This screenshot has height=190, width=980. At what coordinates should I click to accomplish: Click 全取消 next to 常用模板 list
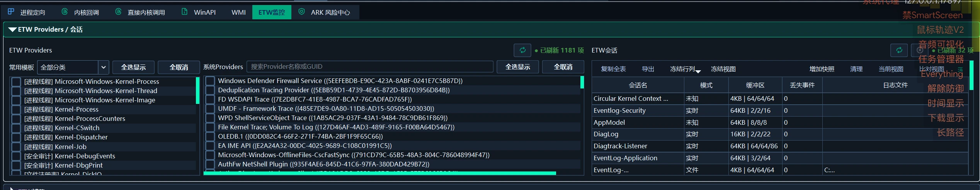[179, 67]
